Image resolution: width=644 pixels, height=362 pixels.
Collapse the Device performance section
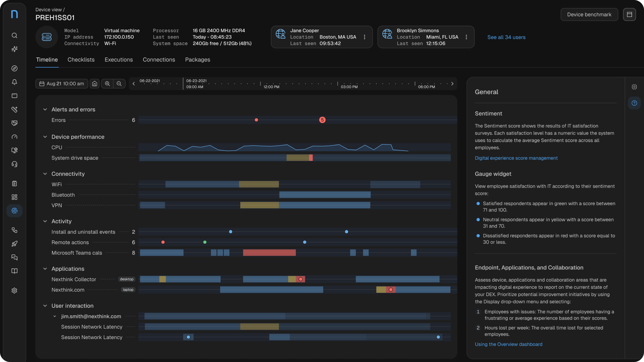pyautogui.click(x=45, y=137)
